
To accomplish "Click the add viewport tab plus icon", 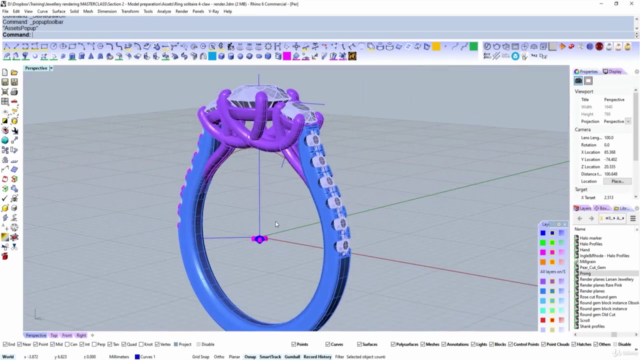I will [x=92, y=335].
